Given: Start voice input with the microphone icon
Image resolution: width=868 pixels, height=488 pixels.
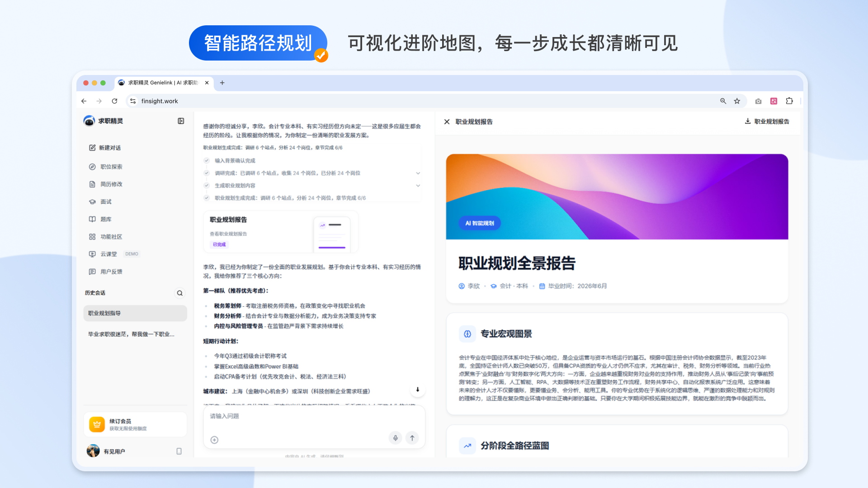Looking at the screenshot, I should tap(396, 438).
